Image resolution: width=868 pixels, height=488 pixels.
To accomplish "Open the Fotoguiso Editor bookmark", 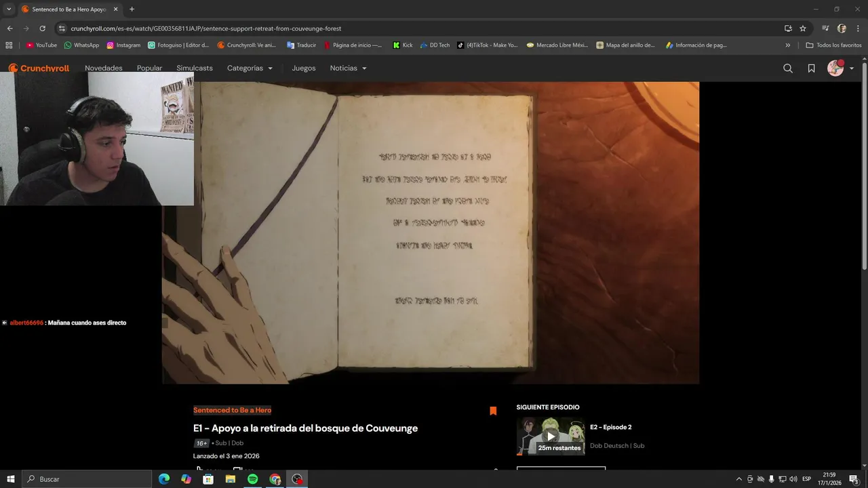I will [x=178, y=45].
